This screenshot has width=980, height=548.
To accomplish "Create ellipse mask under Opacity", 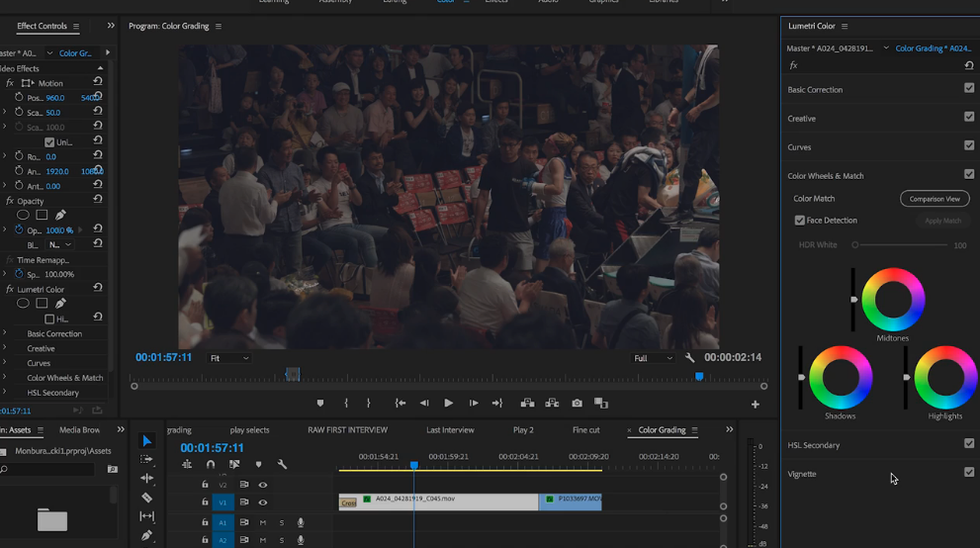I will point(23,215).
